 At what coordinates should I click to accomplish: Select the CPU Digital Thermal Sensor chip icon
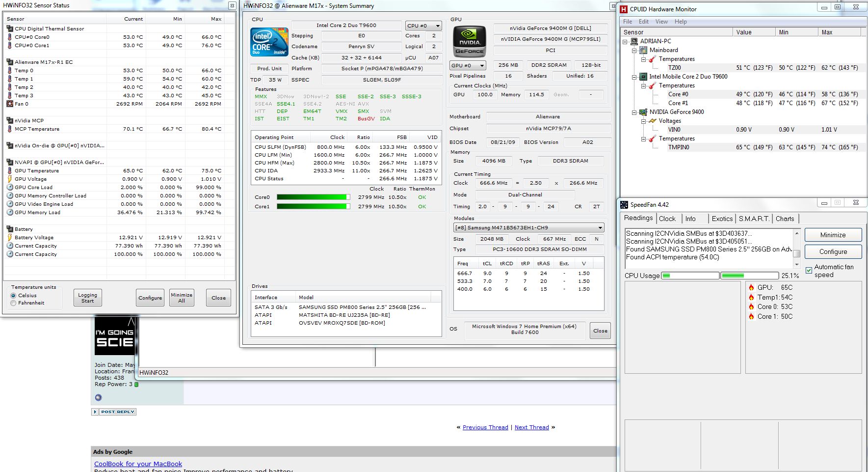point(10,28)
